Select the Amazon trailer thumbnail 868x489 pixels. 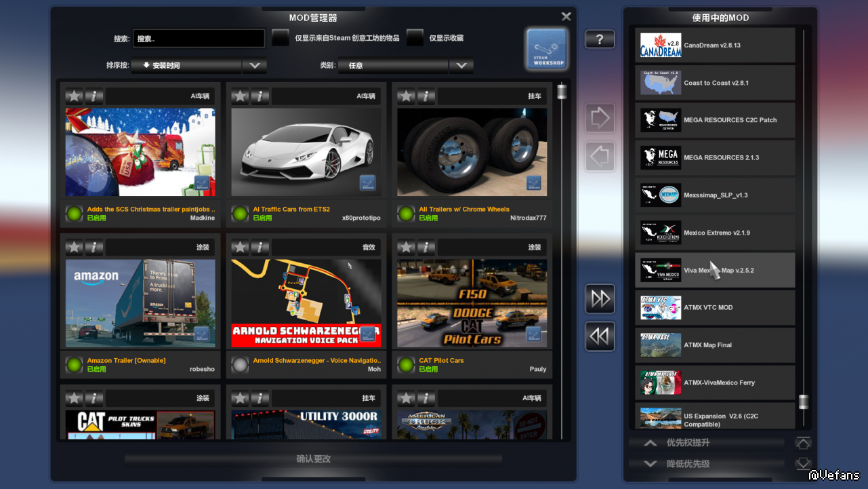(140, 303)
